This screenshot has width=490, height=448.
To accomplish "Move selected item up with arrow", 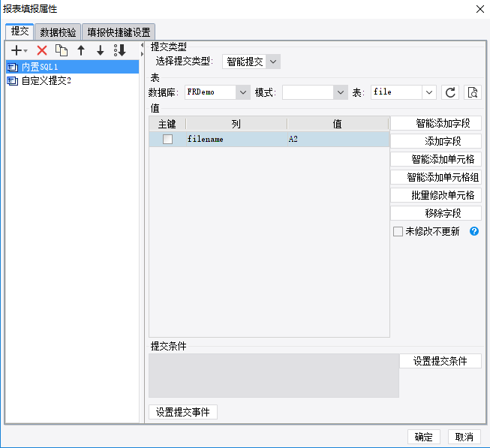I will tap(81, 50).
